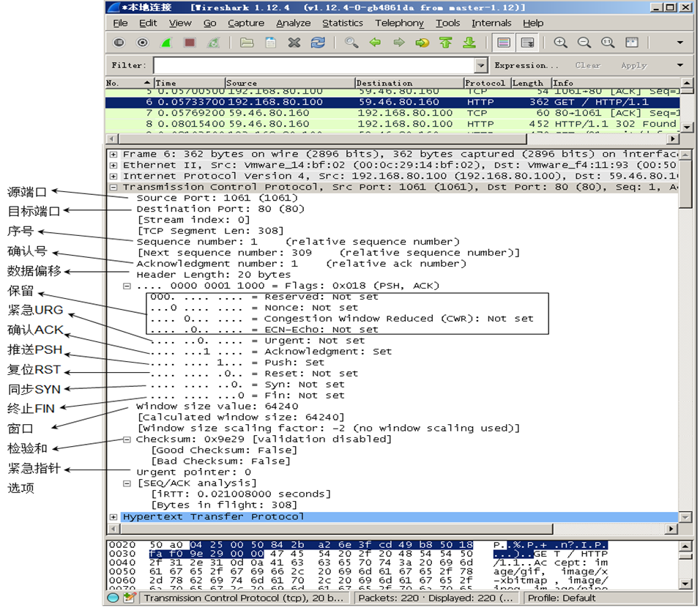Screen dimensions: 700x608
Task: Click the Apply filter button
Action: (x=634, y=65)
